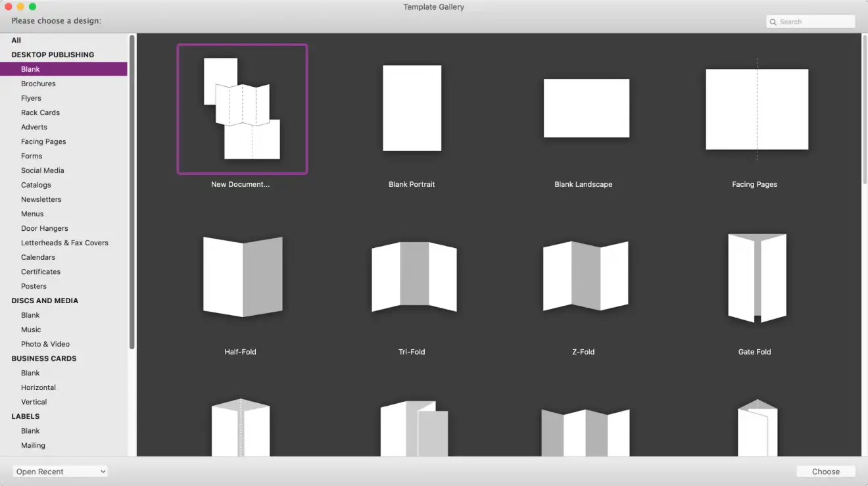Open Letterheads & Fax Covers category
This screenshot has height=486, width=868.
coord(64,243)
